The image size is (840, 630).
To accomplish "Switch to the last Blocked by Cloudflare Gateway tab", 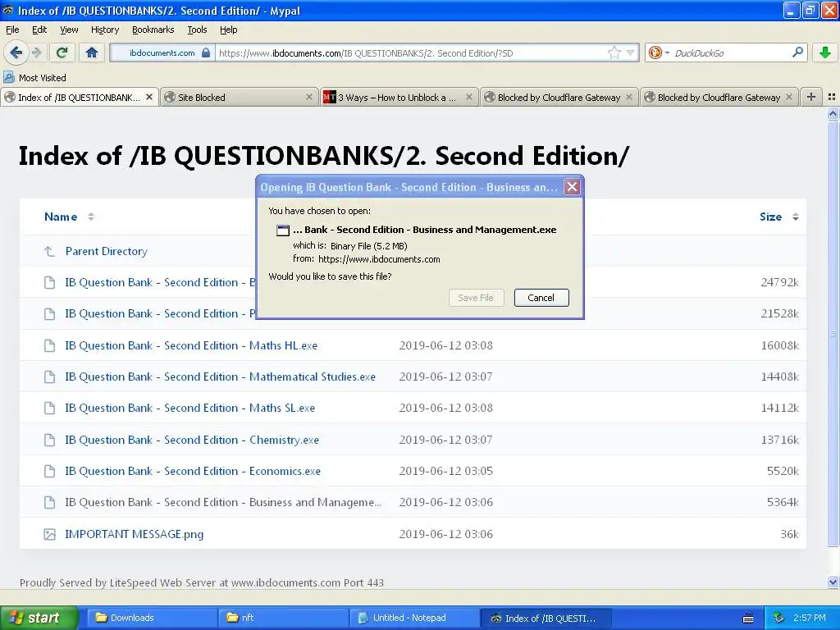I will 719,98.
